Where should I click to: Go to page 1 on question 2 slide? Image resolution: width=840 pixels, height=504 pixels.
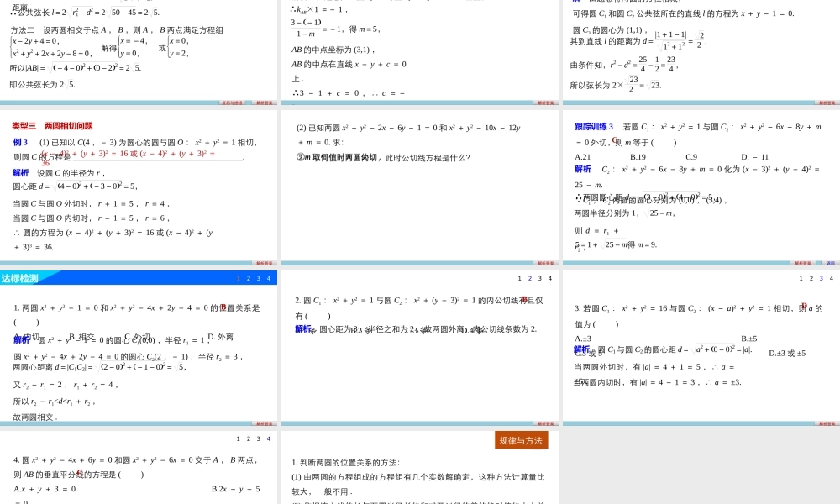pos(520,278)
